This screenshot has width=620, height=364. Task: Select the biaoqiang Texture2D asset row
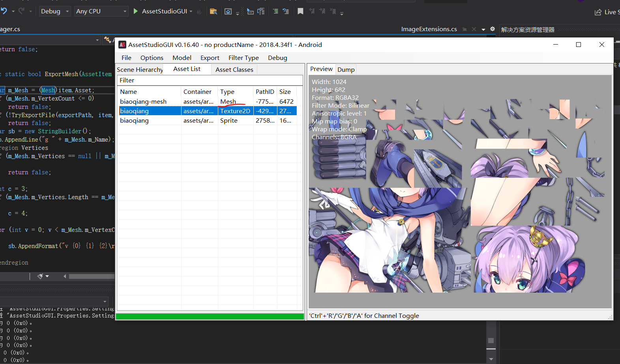[x=207, y=111]
